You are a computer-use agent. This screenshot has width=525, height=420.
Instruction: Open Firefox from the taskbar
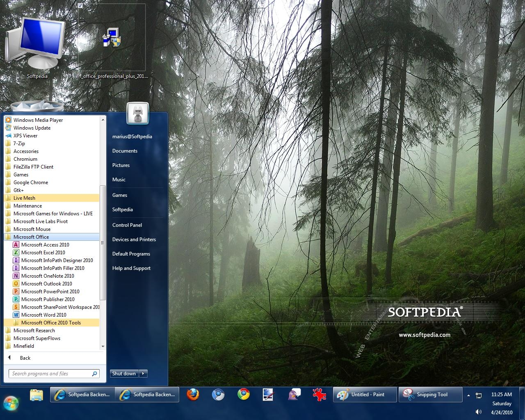(x=193, y=395)
